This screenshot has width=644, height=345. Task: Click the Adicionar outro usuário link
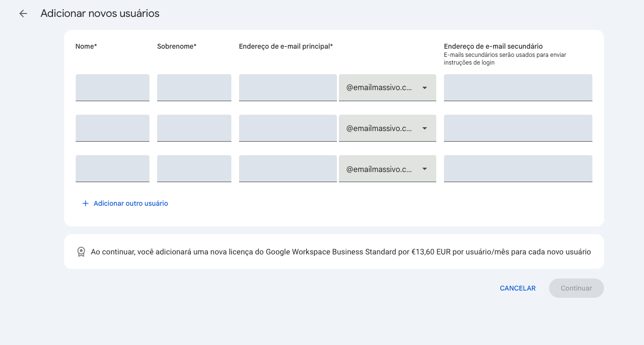coord(131,203)
